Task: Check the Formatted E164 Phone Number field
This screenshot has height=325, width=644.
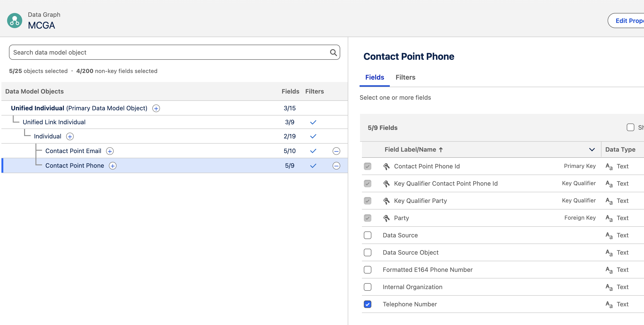Action: (x=368, y=269)
